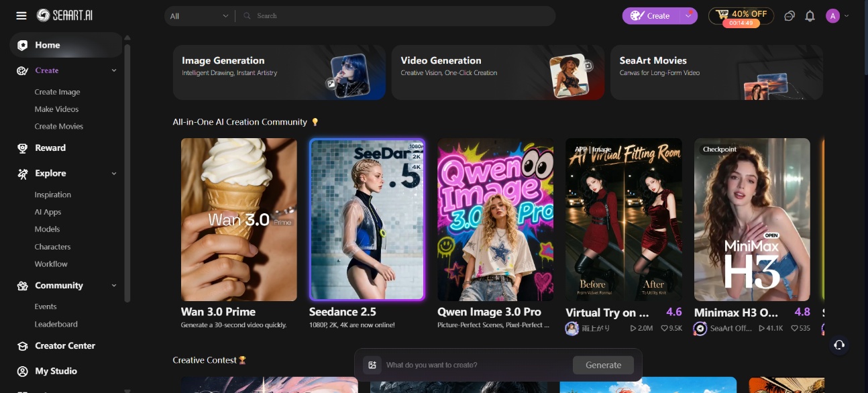Viewport: 868px width, 393px height.
Task: Open Leaderboard under Community
Action: [x=56, y=324]
